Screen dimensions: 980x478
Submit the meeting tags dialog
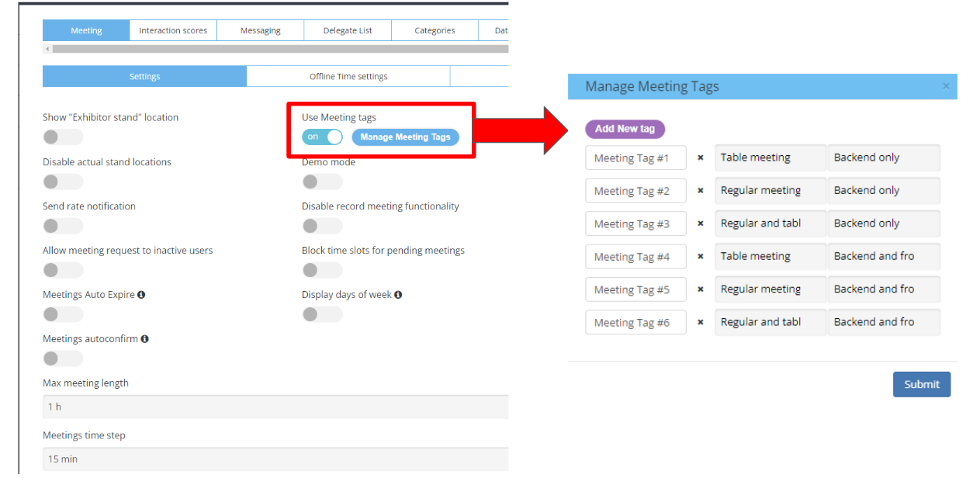[922, 384]
